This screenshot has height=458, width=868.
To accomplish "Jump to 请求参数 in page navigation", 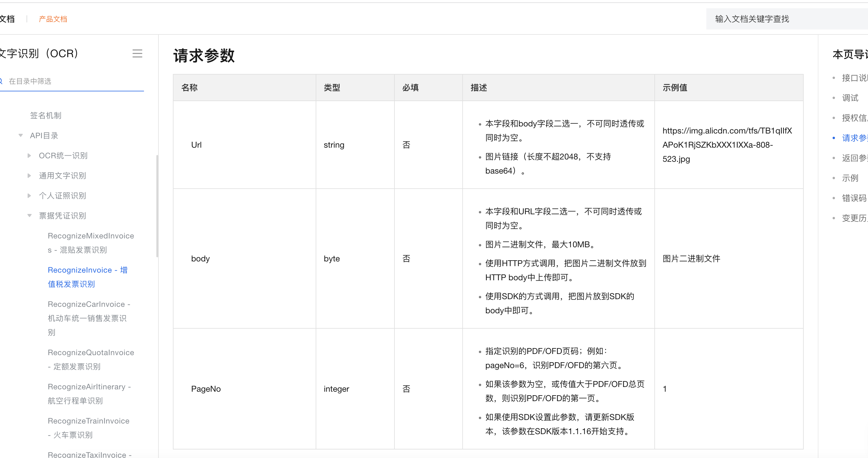I will tap(854, 138).
